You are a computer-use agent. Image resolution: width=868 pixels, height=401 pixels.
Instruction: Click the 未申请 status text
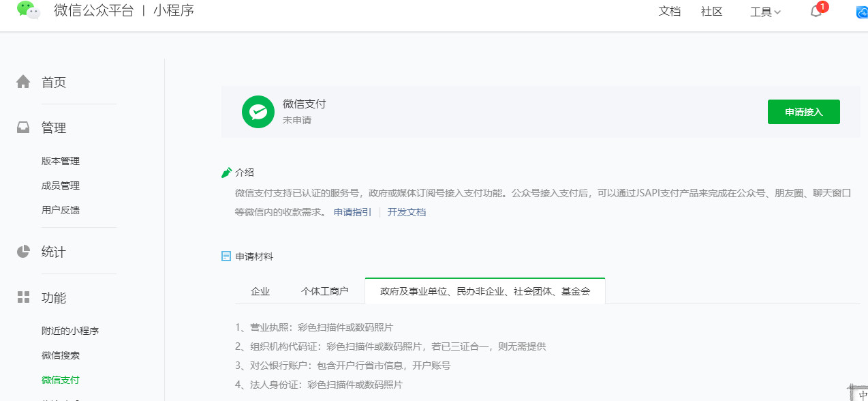(297, 120)
